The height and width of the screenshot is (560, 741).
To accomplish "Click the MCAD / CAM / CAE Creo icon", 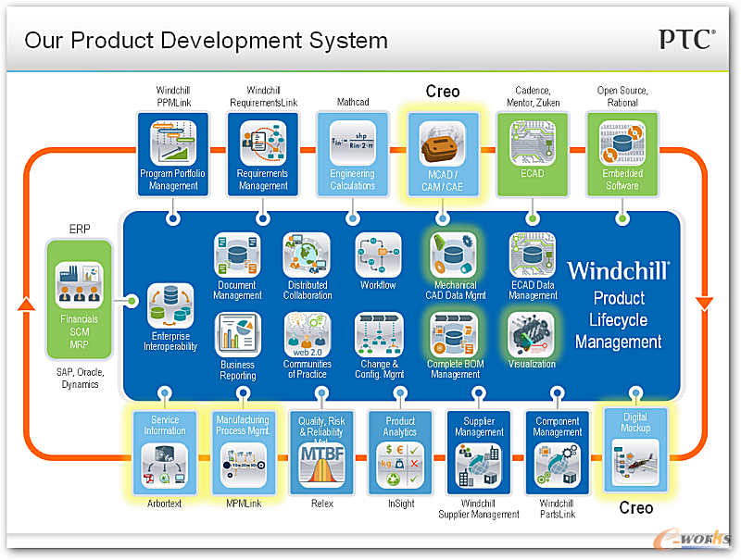I will 443,143.
